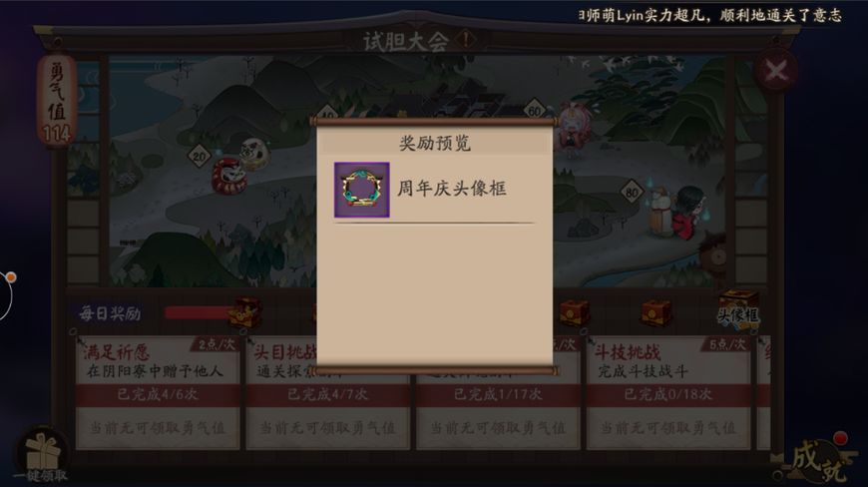Claim courage under 斗技挑战 card

point(668,428)
